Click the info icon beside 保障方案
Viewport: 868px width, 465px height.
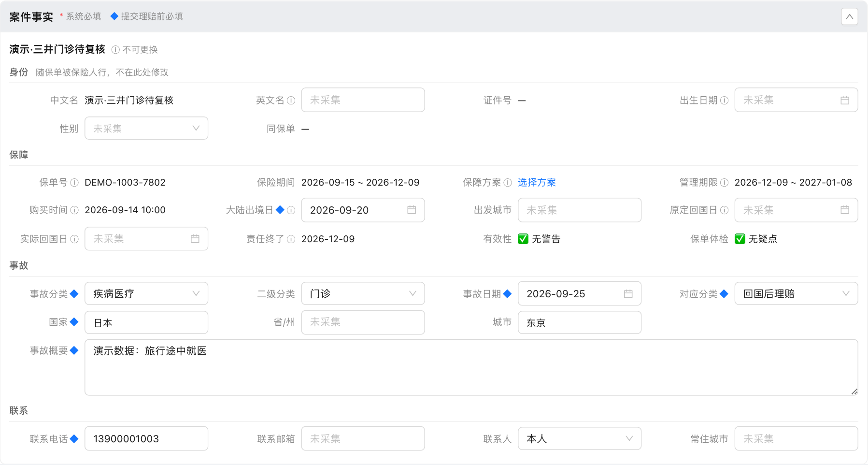[x=508, y=182]
